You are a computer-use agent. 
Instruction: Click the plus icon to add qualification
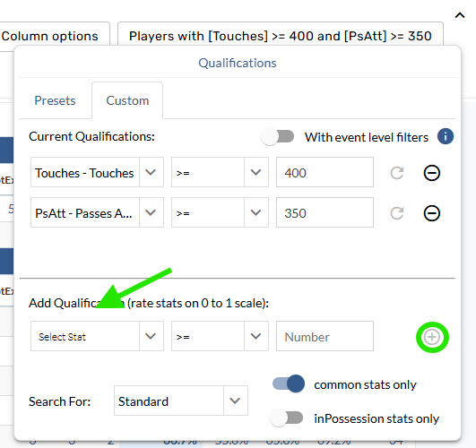click(x=432, y=337)
